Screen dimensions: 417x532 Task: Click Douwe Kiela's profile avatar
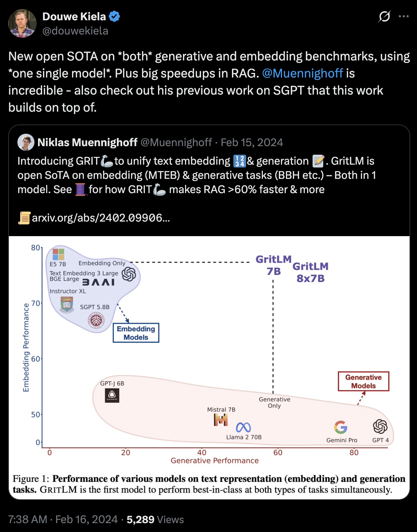tap(22, 23)
